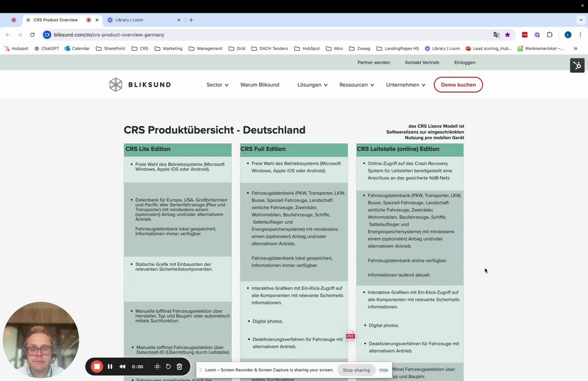Screen dimensions: 588x381
Task: Open the Marketing bookmark folder
Action: [x=169, y=48]
